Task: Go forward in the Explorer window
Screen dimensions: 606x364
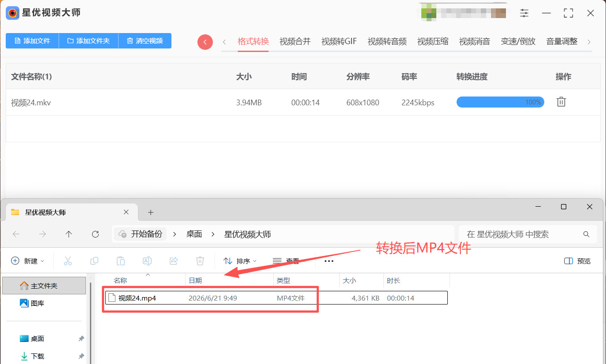Action: [43, 234]
